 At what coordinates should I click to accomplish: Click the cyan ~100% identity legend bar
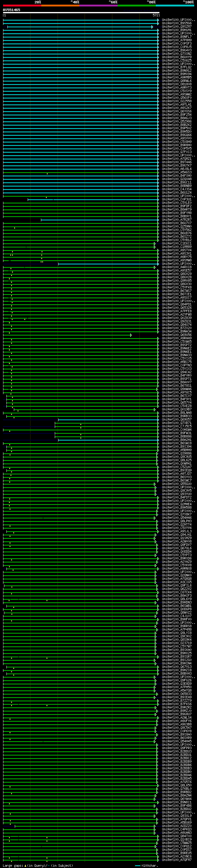pyautogui.click(x=175, y=6)
